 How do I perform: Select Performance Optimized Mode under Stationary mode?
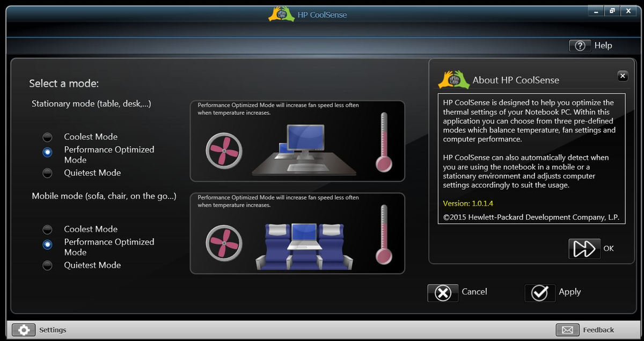tap(48, 152)
